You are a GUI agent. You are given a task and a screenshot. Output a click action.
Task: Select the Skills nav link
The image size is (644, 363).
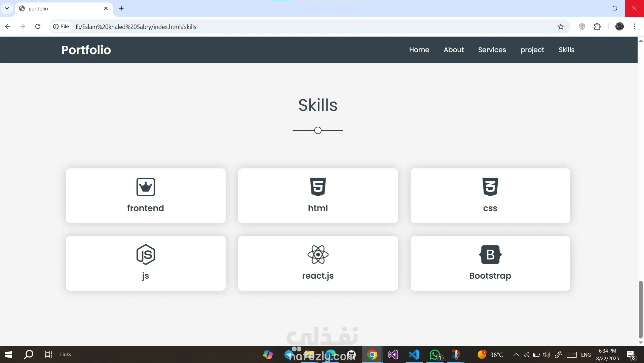tap(566, 50)
